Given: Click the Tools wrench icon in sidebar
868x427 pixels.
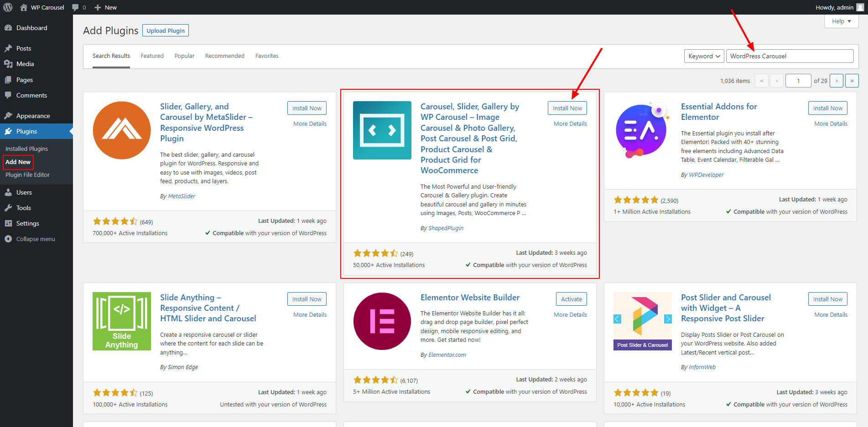Looking at the screenshot, I should click(8, 208).
